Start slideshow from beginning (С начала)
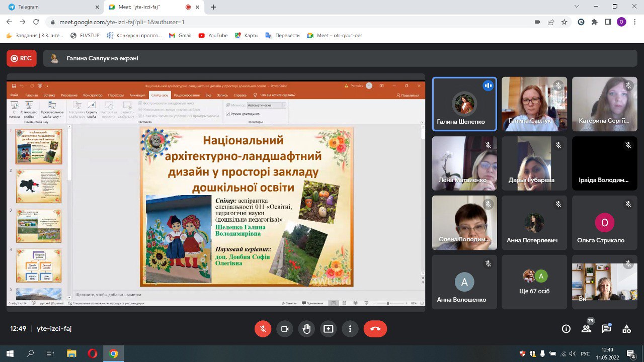The width and height of the screenshot is (644, 362). click(14, 108)
